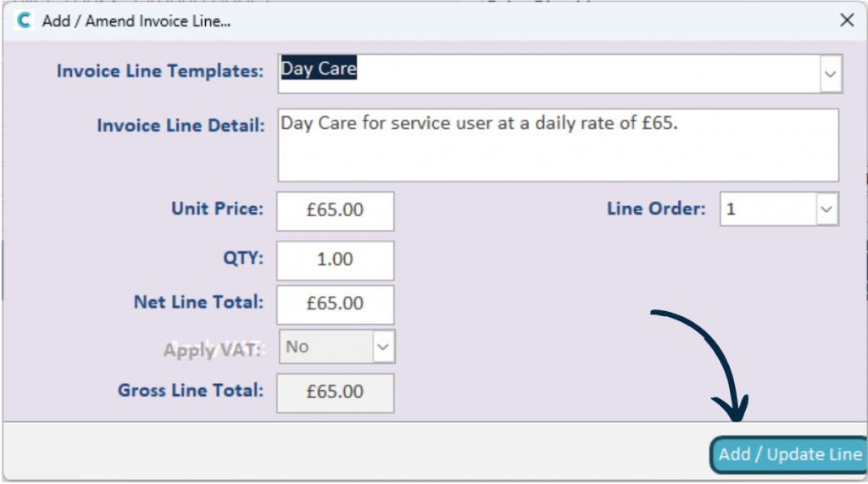Click the Add / Update Line button
The height and width of the screenshot is (484, 868).
pyautogui.click(x=789, y=454)
